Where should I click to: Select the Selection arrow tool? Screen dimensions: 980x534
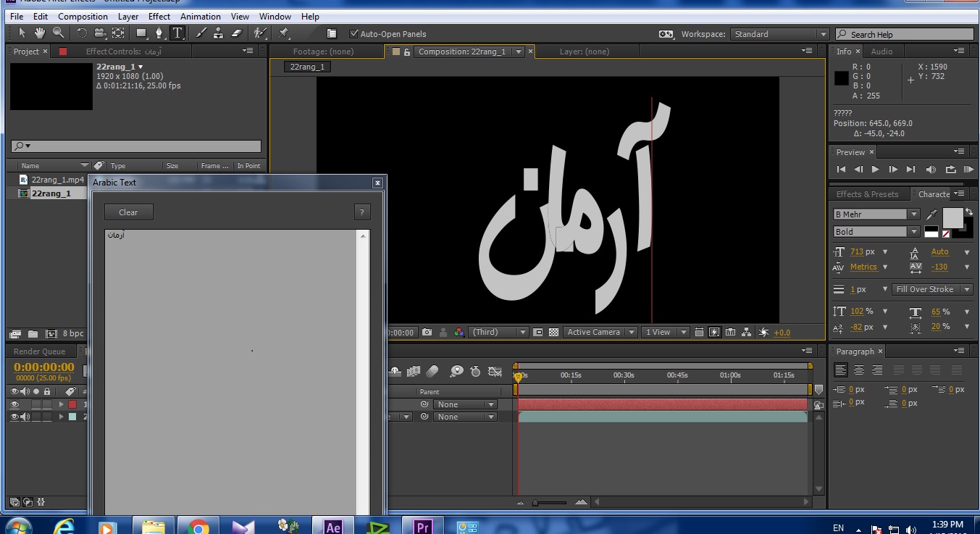point(22,33)
